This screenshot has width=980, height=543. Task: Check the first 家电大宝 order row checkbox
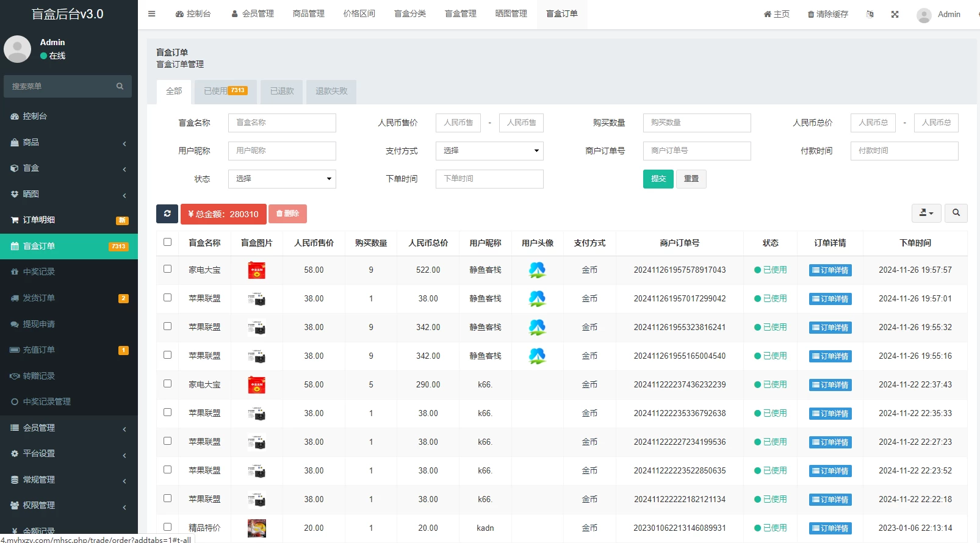[168, 269]
